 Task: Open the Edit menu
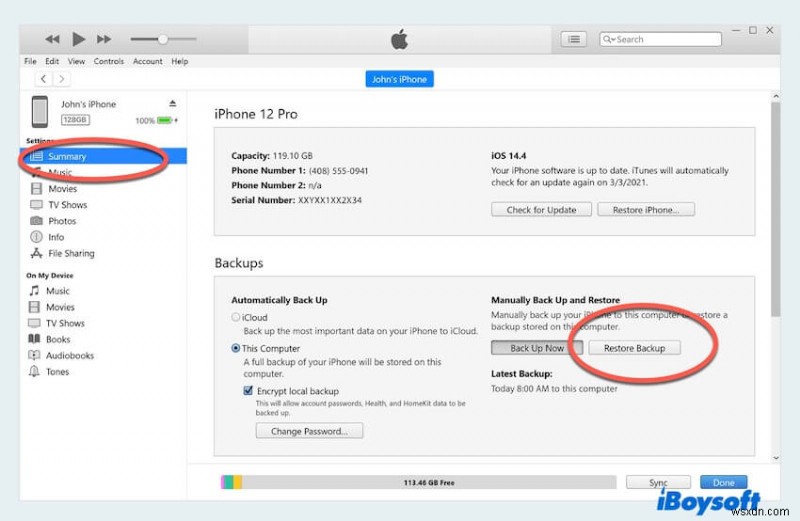(x=52, y=61)
